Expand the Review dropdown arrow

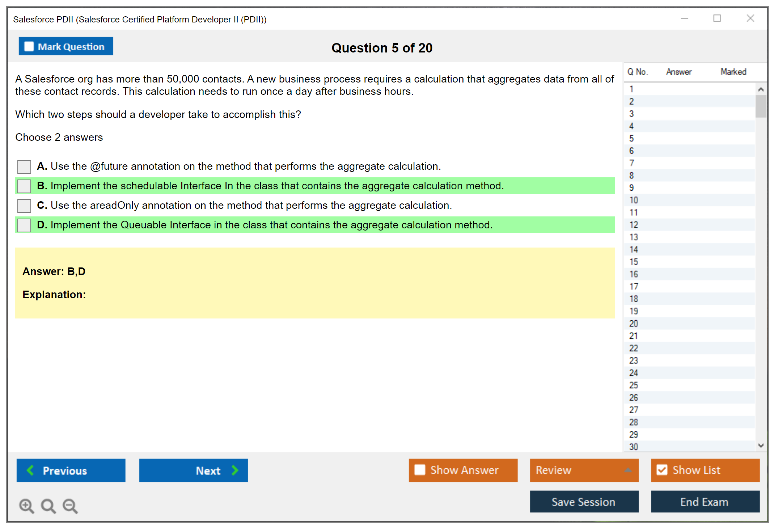click(x=628, y=470)
